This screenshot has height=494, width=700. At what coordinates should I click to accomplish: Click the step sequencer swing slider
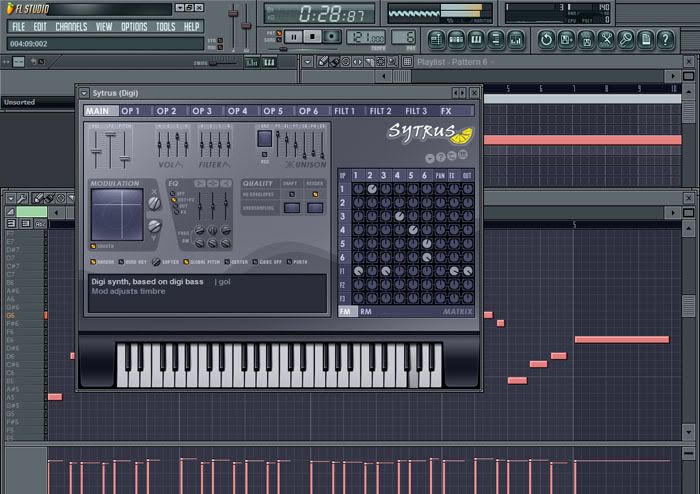tap(222, 63)
